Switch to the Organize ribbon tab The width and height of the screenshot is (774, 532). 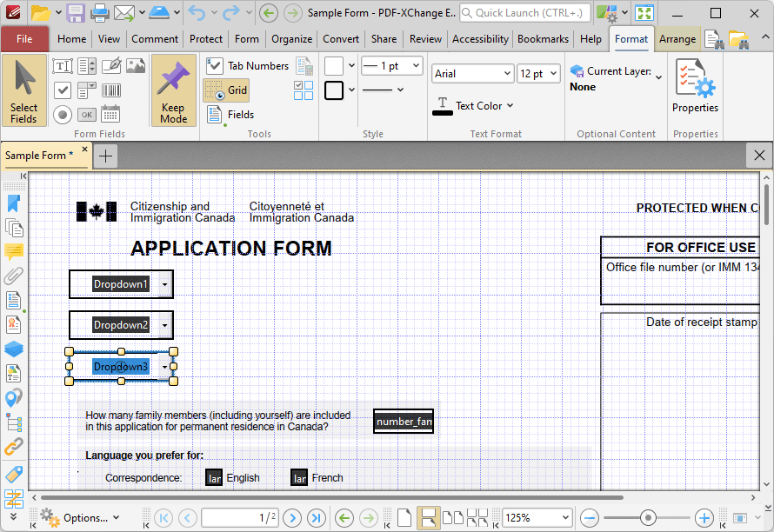[291, 39]
